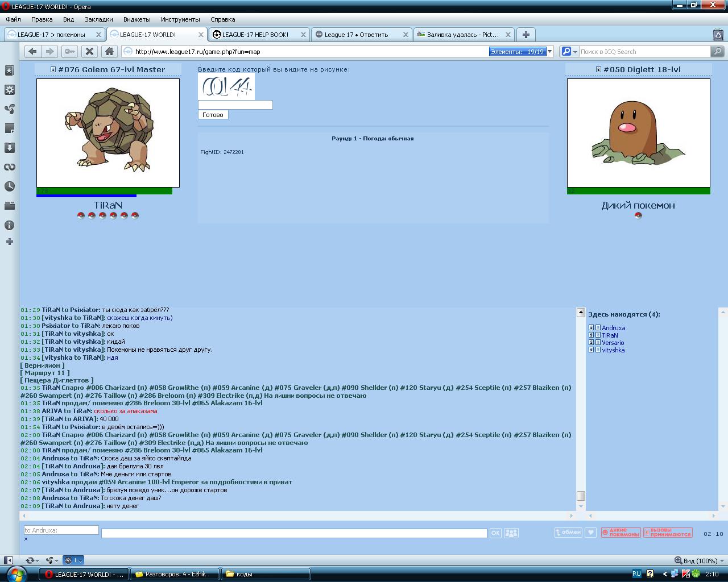Open the search engine selector dropdown

pyautogui.click(x=569, y=51)
